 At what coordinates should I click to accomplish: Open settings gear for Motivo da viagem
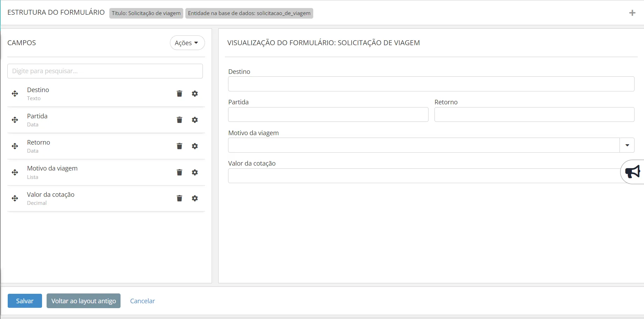(x=195, y=172)
